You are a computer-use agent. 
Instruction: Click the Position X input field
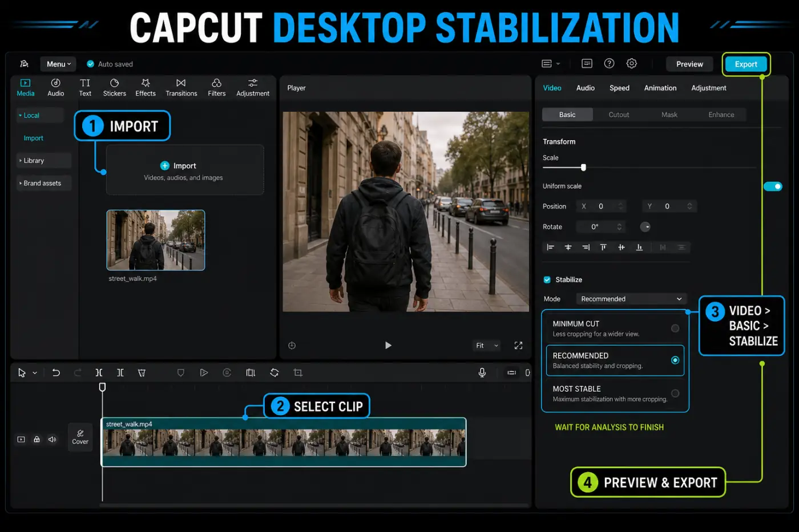point(601,206)
